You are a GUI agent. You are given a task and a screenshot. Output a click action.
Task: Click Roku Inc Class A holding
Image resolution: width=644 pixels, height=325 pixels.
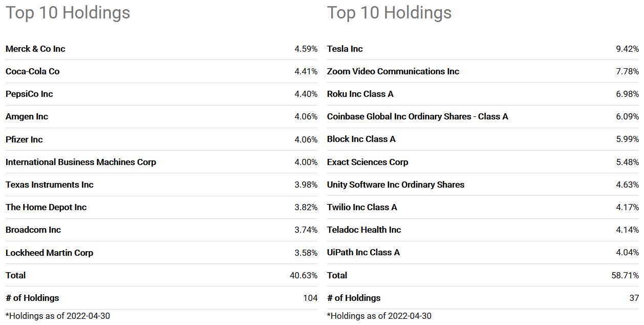[360, 94]
